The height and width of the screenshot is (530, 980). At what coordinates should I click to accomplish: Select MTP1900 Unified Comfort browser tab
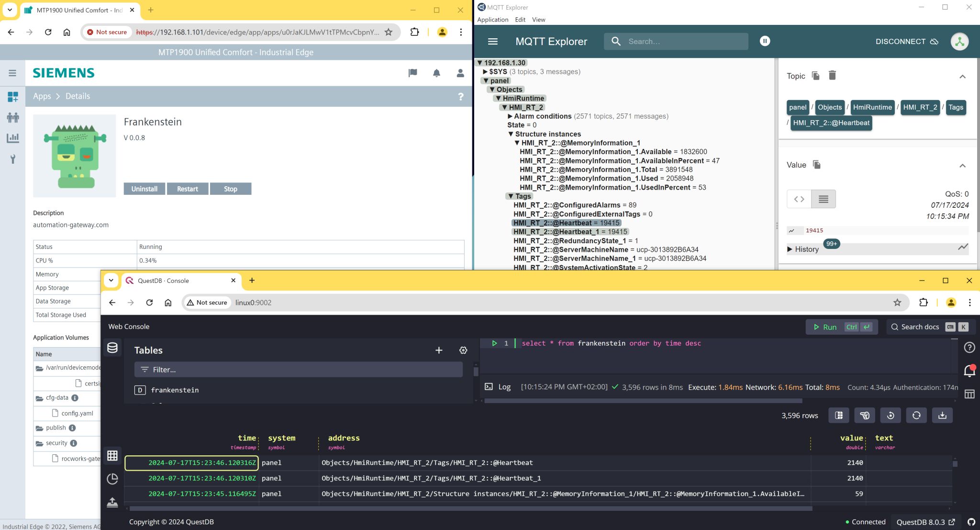(x=79, y=10)
